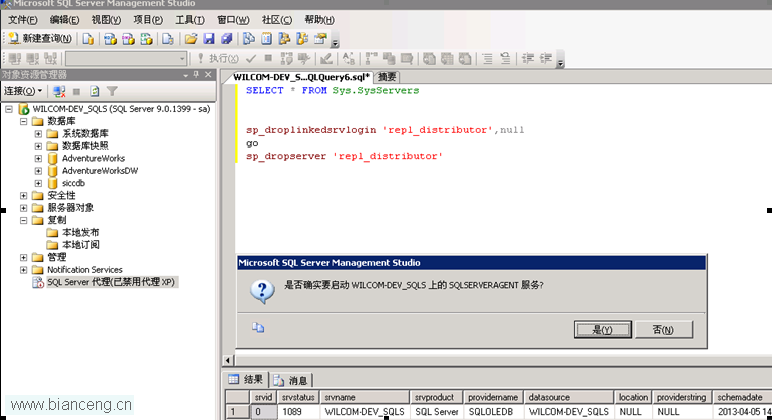Expand the siccdb database node
772x420 pixels.
38,183
